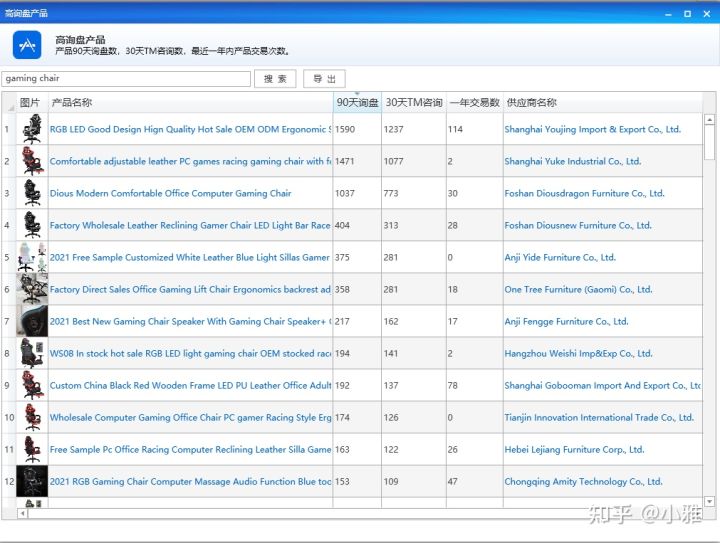
Task: Open Factory Wholesale Leather Reclining Gamer link
Action: (x=190, y=225)
